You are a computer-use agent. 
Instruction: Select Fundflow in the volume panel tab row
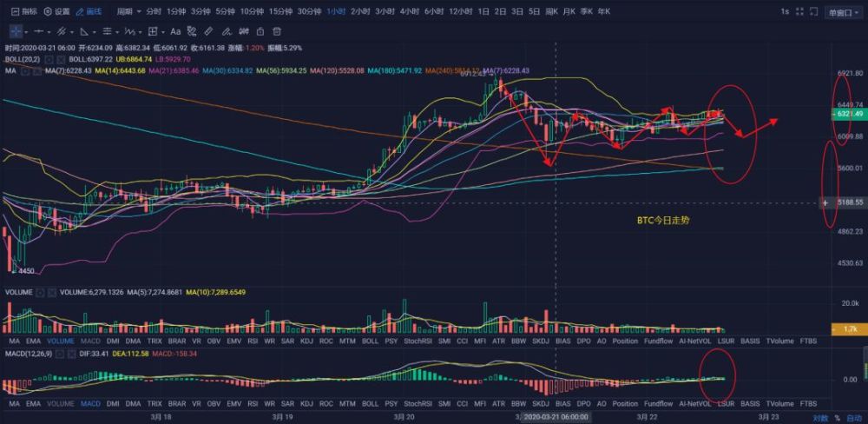(x=658, y=341)
